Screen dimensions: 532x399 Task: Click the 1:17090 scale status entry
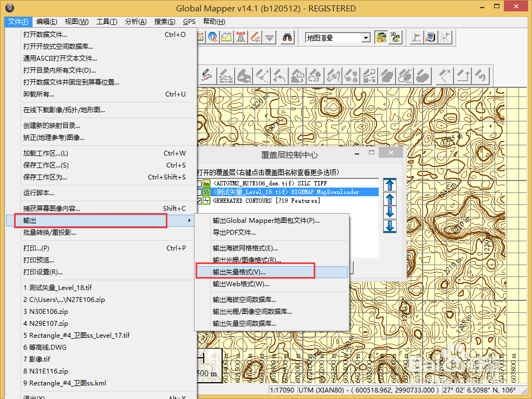[x=282, y=390]
